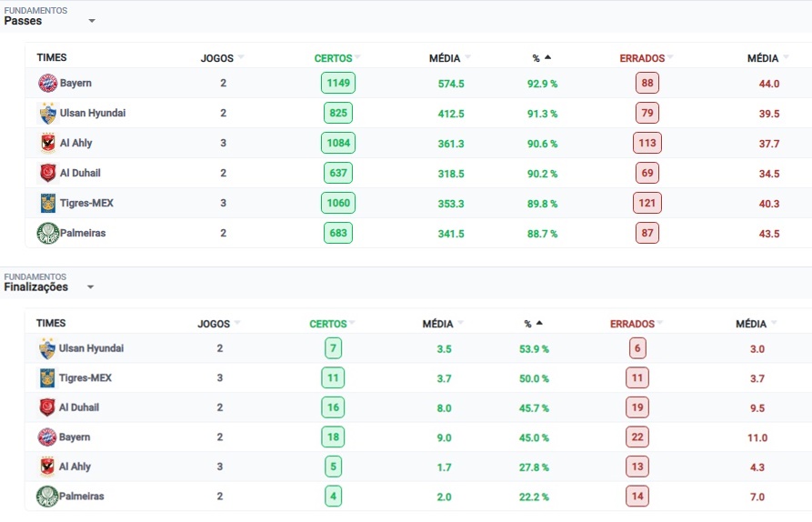This screenshot has width=812, height=522.
Task: Click Bayern's 1149 correct passes badge
Action: 338,83
